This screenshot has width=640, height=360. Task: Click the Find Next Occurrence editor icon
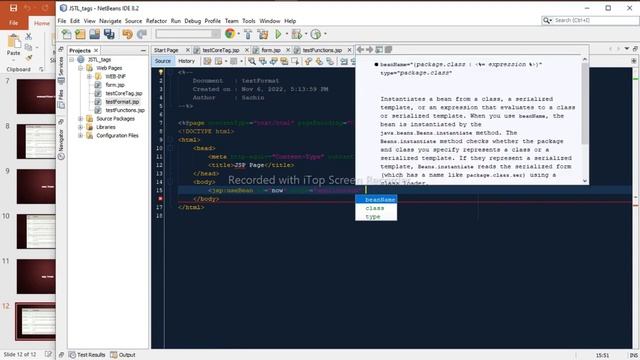click(x=273, y=61)
